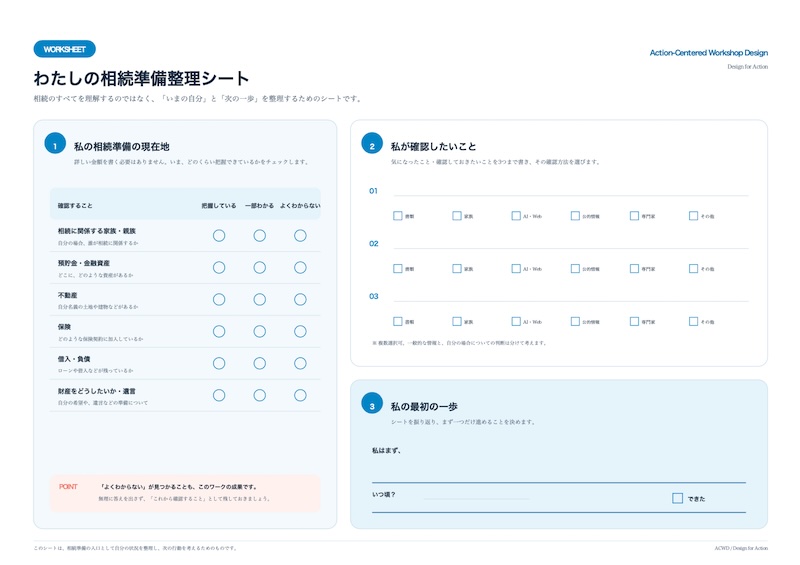Tick the 家族 checkbox under item 02

457,268
